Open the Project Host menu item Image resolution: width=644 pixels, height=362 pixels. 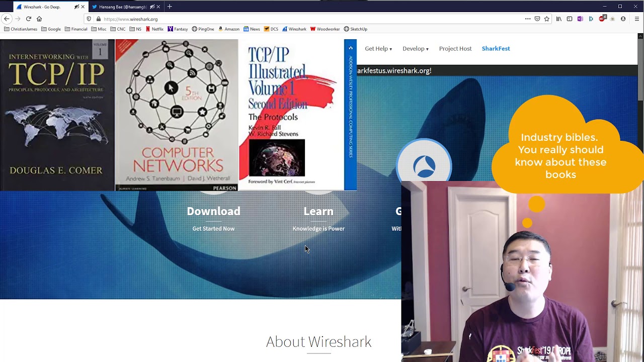(455, 49)
